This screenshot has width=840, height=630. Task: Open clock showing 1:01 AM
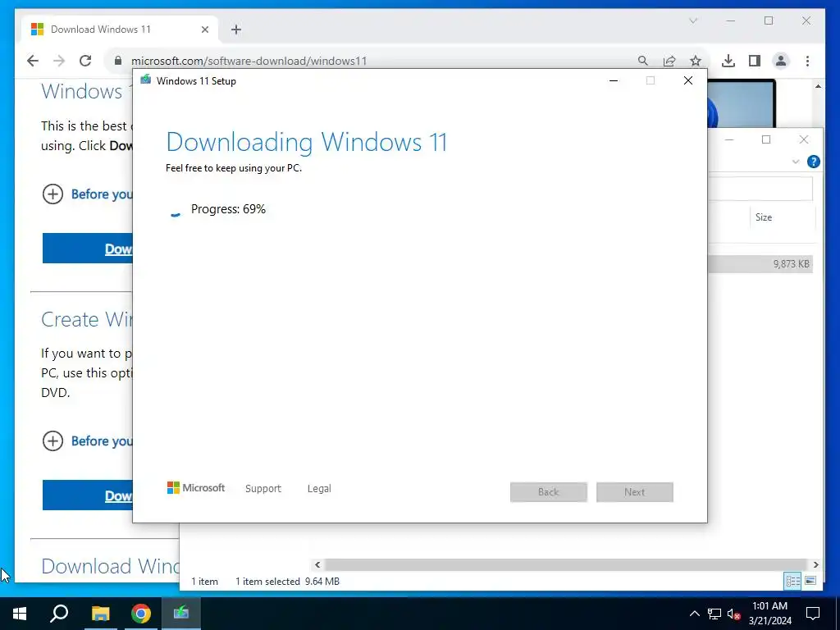769,614
